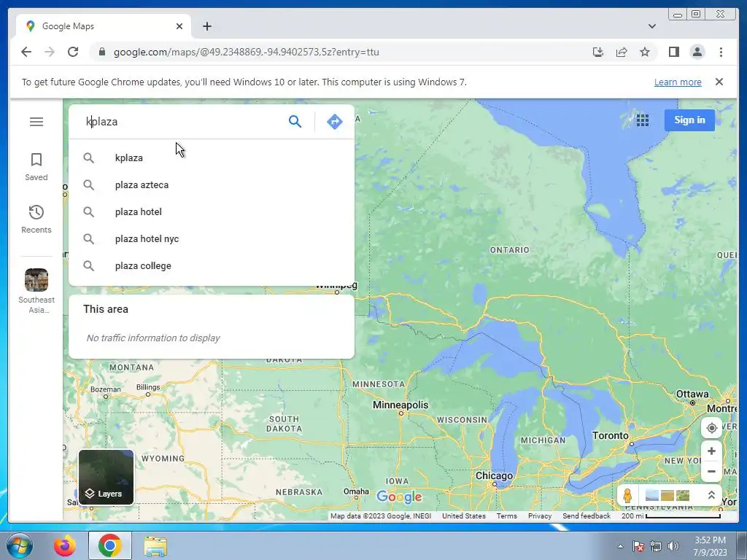Open the Google Maps hamburger menu
Viewport: 747px width, 560px height.
[36, 122]
